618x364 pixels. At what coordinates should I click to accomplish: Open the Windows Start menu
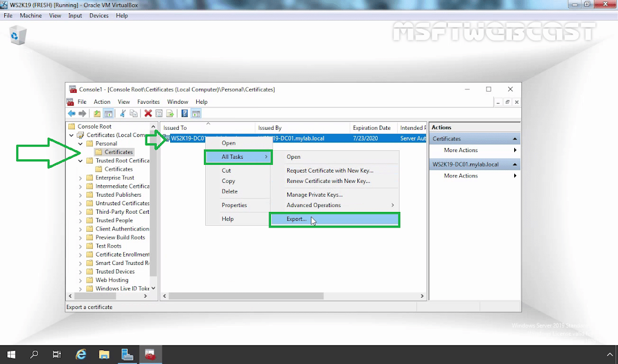pos(11,354)
